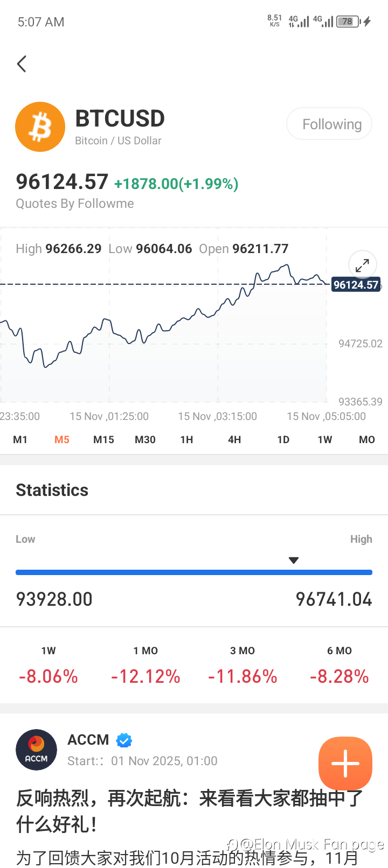Tap the black triangle price marker
This screenshot has height=868, width=388.
pyautogui.click(x=294, y=561)
